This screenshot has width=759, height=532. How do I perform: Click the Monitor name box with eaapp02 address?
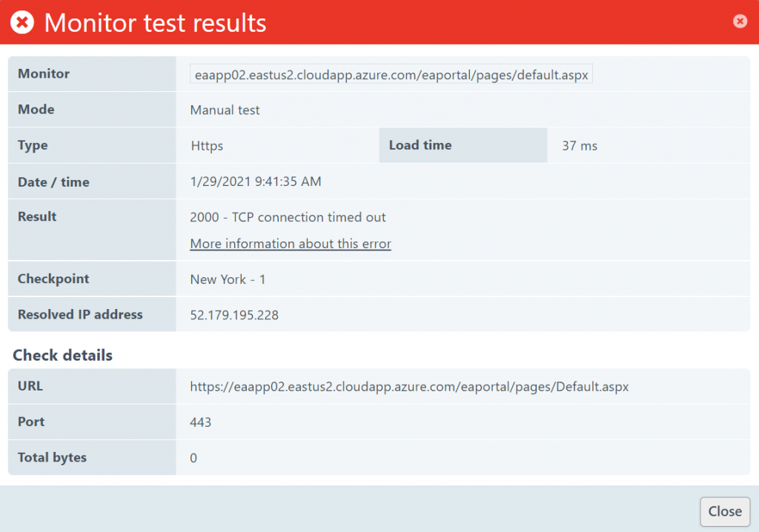point(391,75)
